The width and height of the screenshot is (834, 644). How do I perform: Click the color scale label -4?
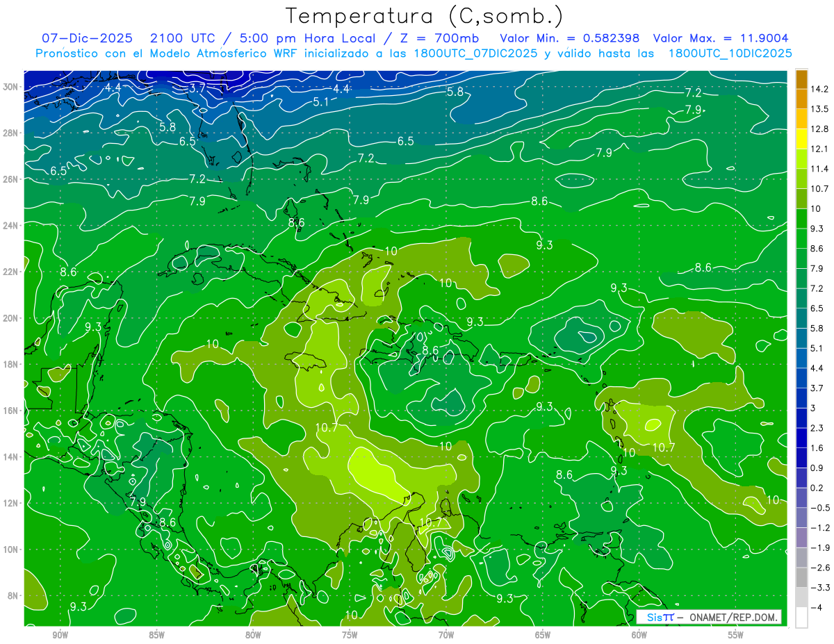coord(818,607)
